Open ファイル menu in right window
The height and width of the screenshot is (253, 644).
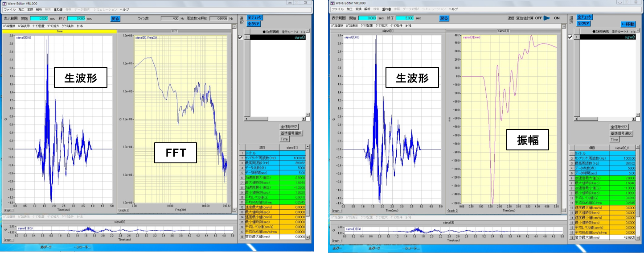pos(338,9)
